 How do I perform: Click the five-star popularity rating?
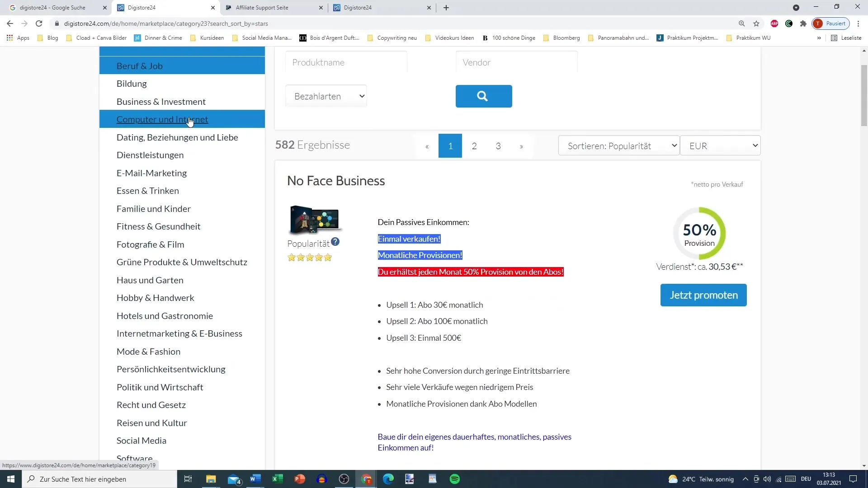coord(310,258)
